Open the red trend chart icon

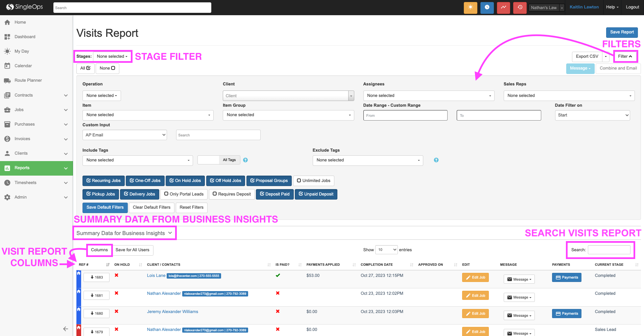(x=503, y=7)
